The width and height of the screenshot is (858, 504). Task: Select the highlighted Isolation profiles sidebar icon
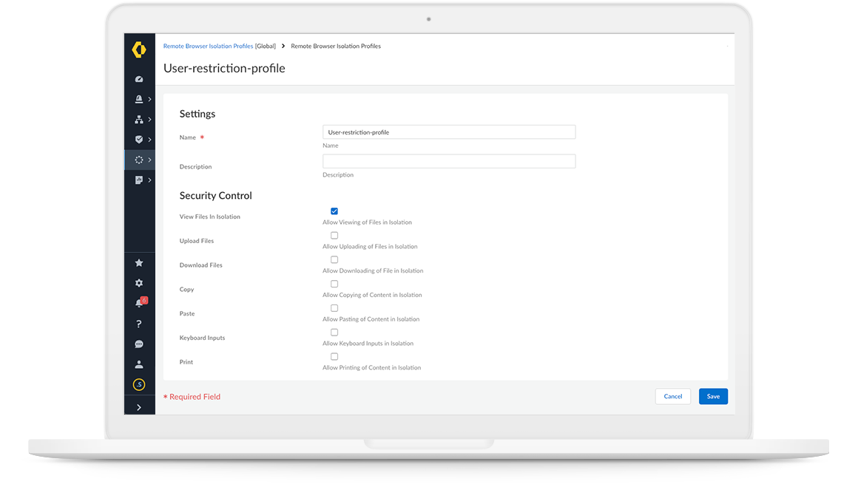[138, 160]
